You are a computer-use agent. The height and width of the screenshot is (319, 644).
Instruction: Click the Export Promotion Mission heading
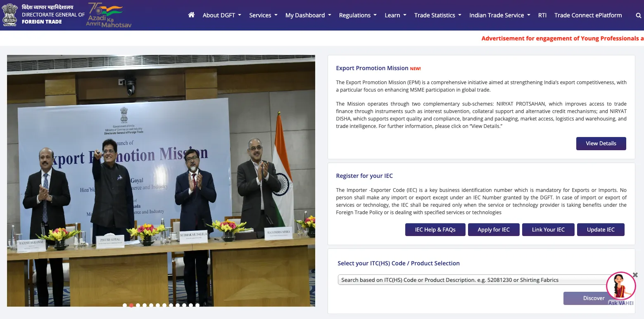[372, 68]
